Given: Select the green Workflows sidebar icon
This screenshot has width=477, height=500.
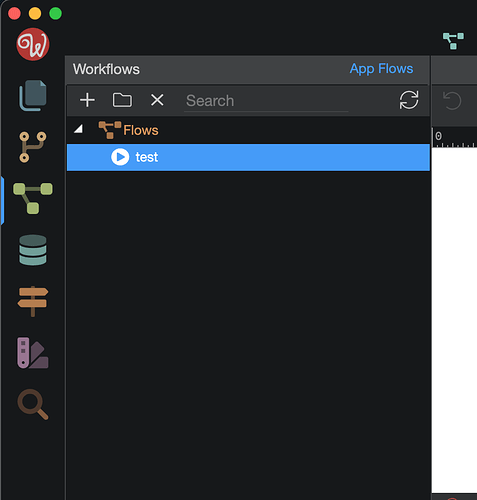Looking at the screenshot, I should pos(33,198).
